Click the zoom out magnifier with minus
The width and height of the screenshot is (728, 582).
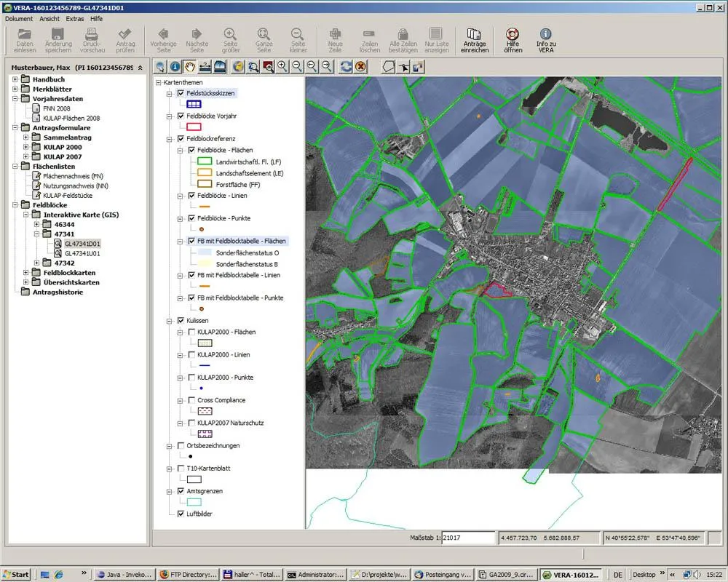pos(297,67)
